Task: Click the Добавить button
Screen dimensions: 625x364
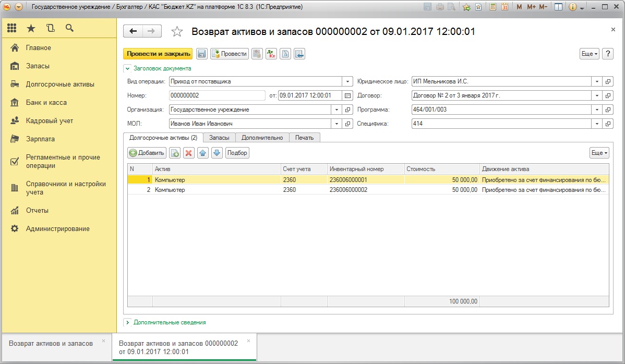Action: coord(147,153)
